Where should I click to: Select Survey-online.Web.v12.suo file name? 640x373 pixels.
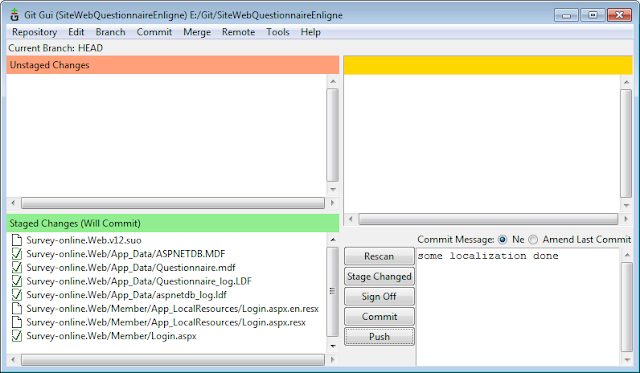(x=84, y=240)
